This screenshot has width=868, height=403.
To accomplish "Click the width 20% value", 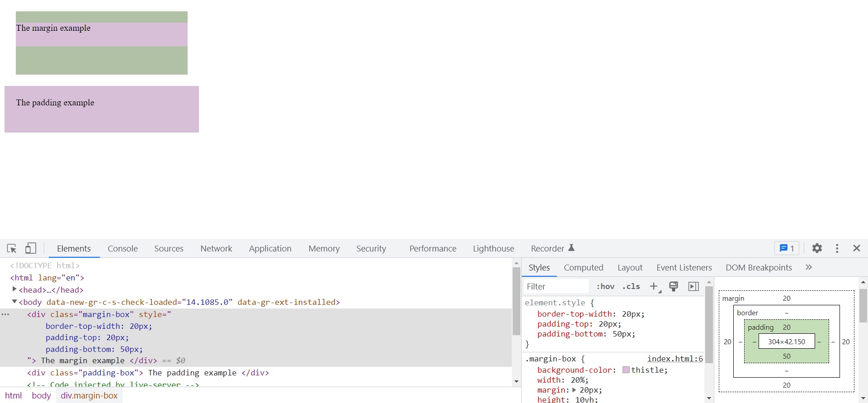I will (577, 380).
